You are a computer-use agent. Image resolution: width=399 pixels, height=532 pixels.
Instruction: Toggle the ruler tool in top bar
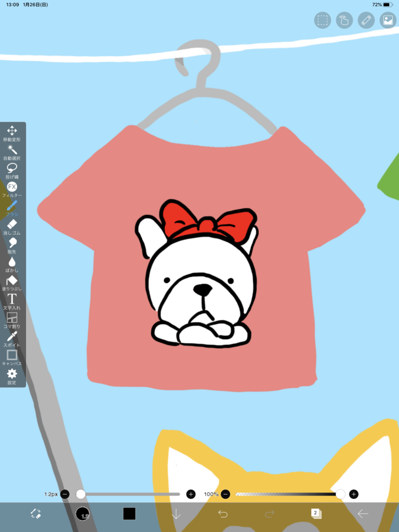(x=366, y=20)
